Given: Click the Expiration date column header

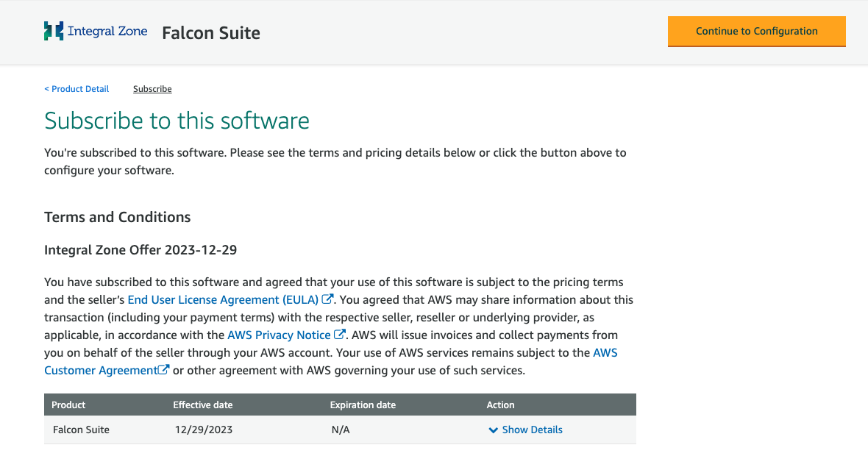Looking at the screenshot, I should coord(363,405).
